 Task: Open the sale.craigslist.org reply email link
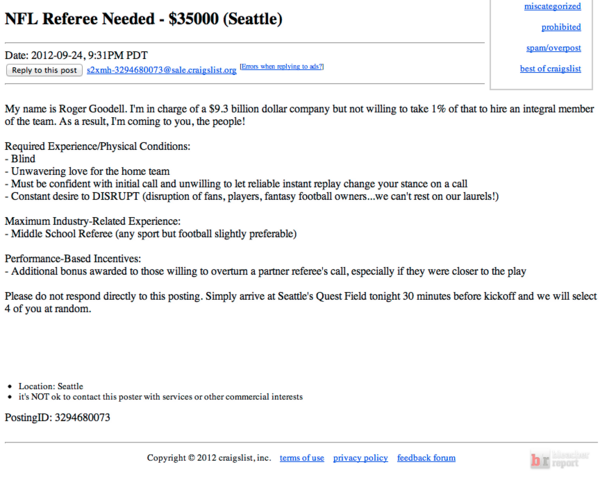point(161,70)
